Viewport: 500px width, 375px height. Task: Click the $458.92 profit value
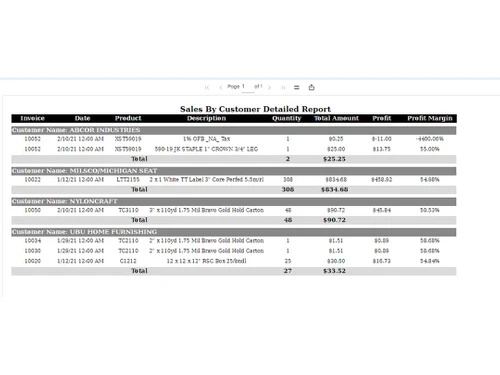[382, 180]
